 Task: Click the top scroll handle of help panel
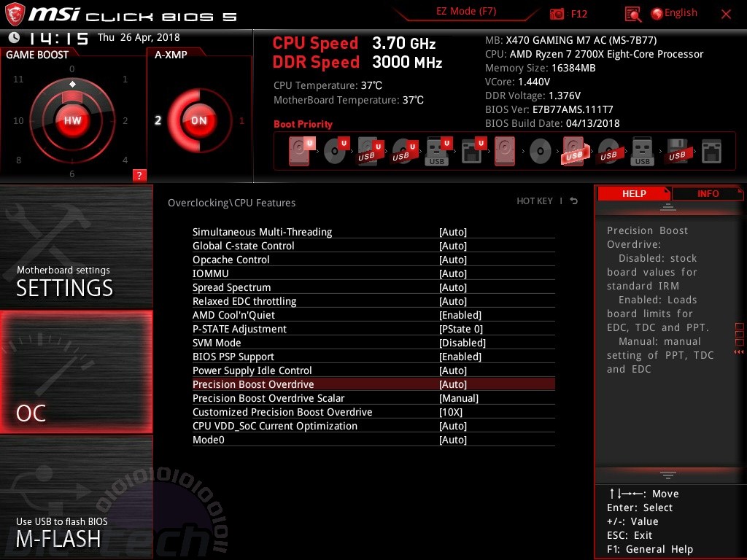point(668,207)
